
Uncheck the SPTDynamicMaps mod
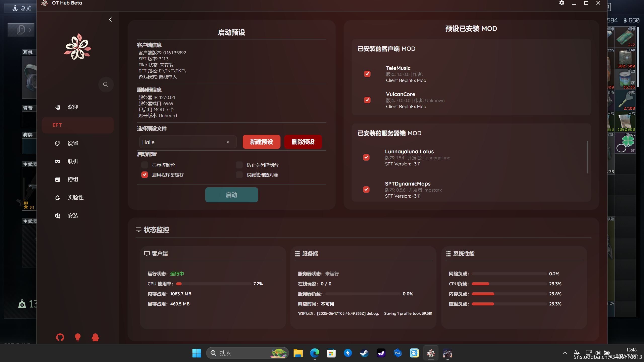[x=366, y=190]
